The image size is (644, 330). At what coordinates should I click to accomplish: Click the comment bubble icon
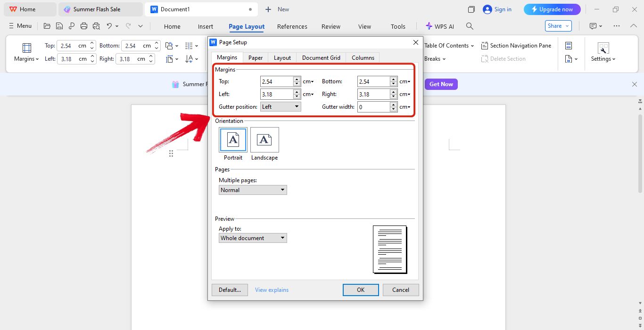pos(594,26)
